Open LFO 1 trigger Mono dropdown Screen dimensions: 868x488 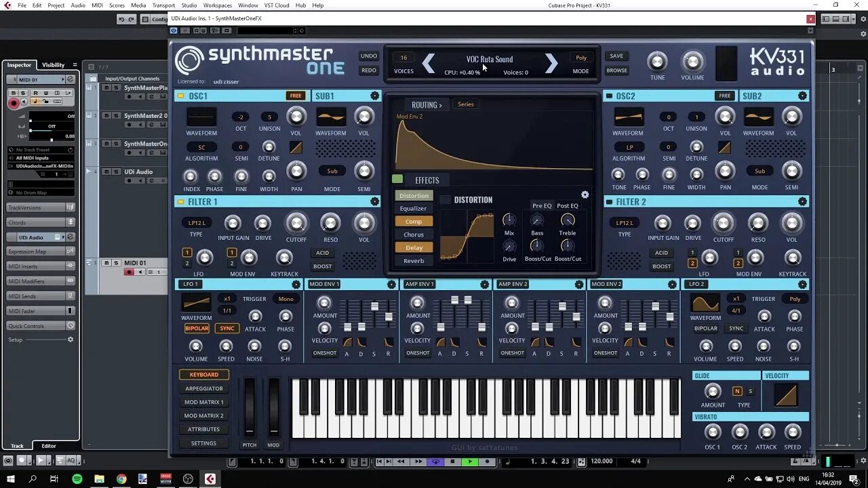(285, 299)
